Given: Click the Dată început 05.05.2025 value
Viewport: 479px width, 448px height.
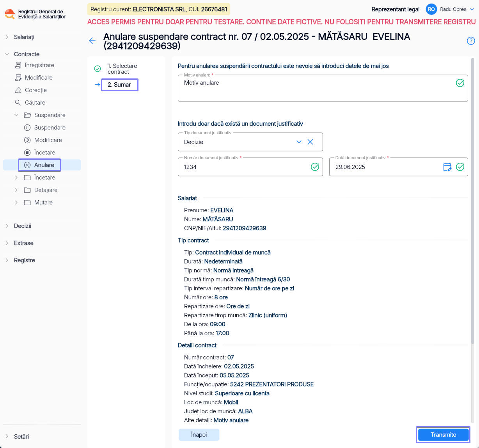Looking at the screenshot, I should coord(234,375).
